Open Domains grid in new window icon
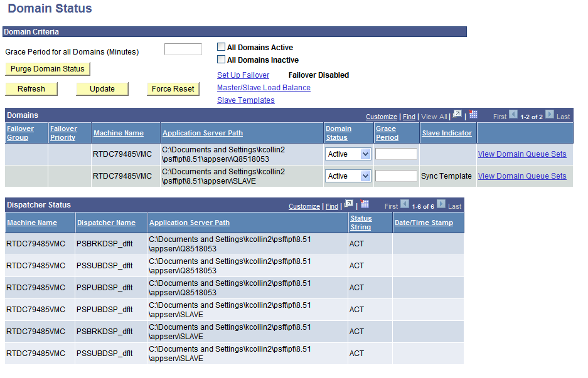The image size is (588, 378). (457, 114)
